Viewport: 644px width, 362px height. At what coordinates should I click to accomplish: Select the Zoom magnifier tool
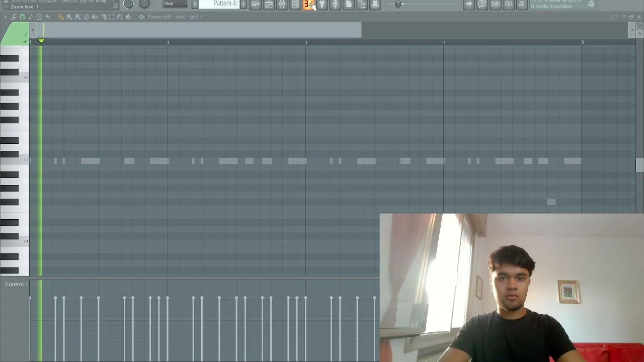pos(120,17)
